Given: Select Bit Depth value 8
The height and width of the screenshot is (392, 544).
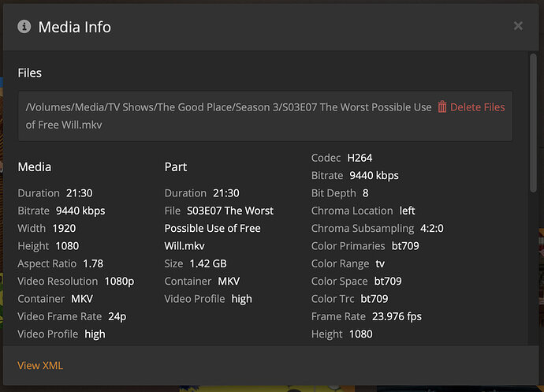Looking at the screenshot, I should pos(366,193).
